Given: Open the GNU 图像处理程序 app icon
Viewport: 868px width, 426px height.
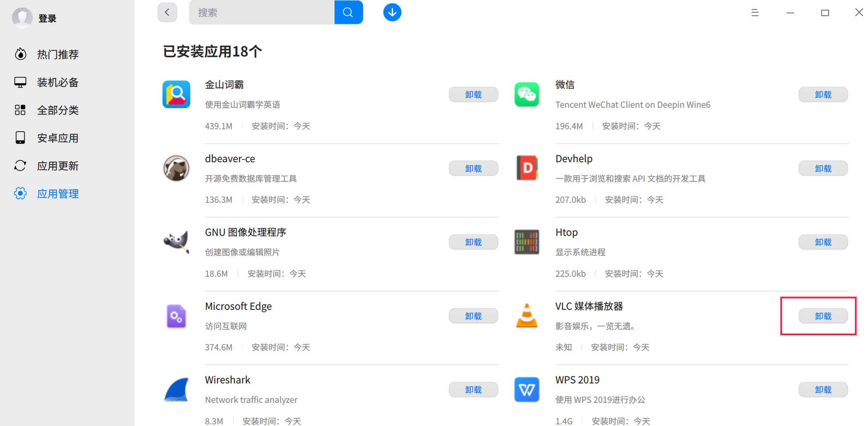Looking at the screenshot, I should pos(176,242).
